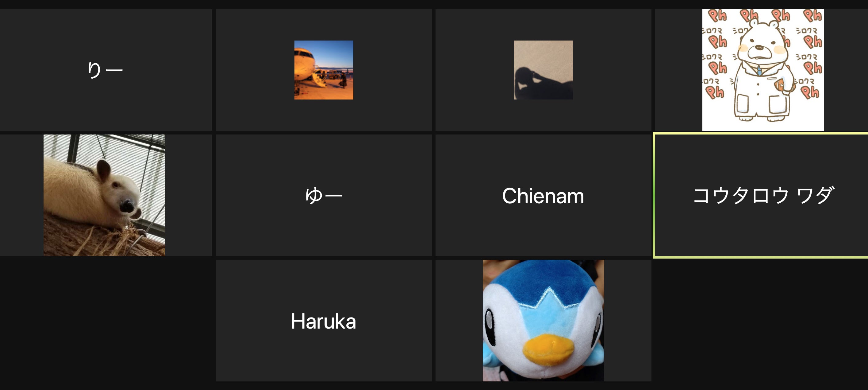Screen dimensions: 868x390
Task: Select the Haruka participant tile
Action: [324, 321]
